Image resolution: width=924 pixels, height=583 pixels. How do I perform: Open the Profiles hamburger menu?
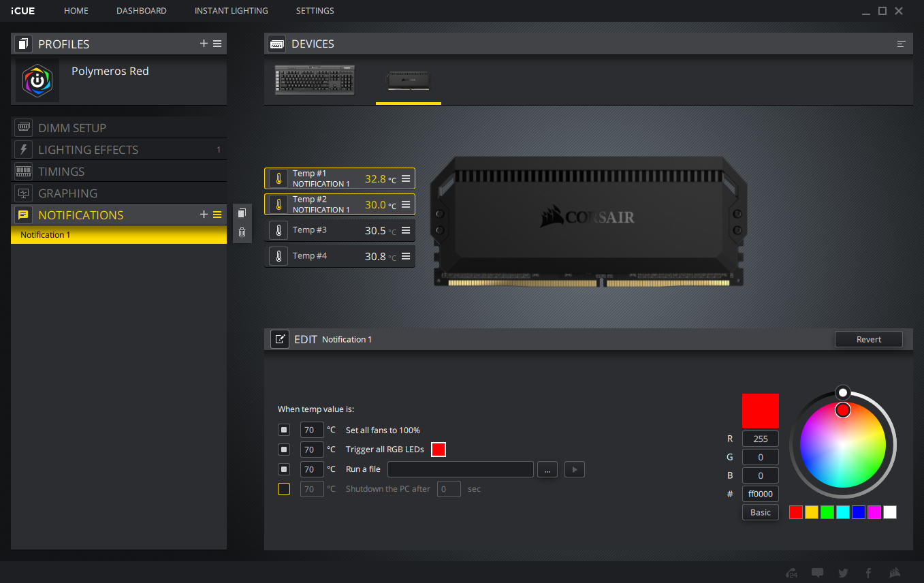click(217, 44)
